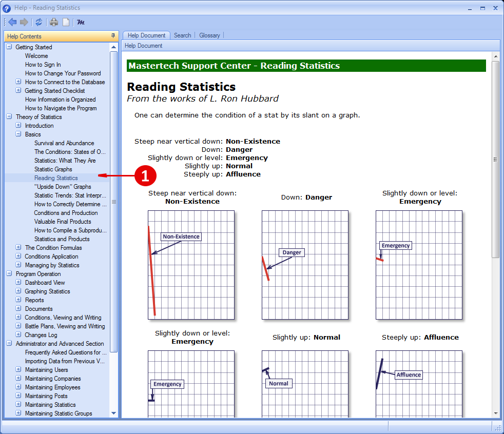Viewport: 504px width, 434px height.
Task: Click the Help question mark title icon
Action: 7,8
